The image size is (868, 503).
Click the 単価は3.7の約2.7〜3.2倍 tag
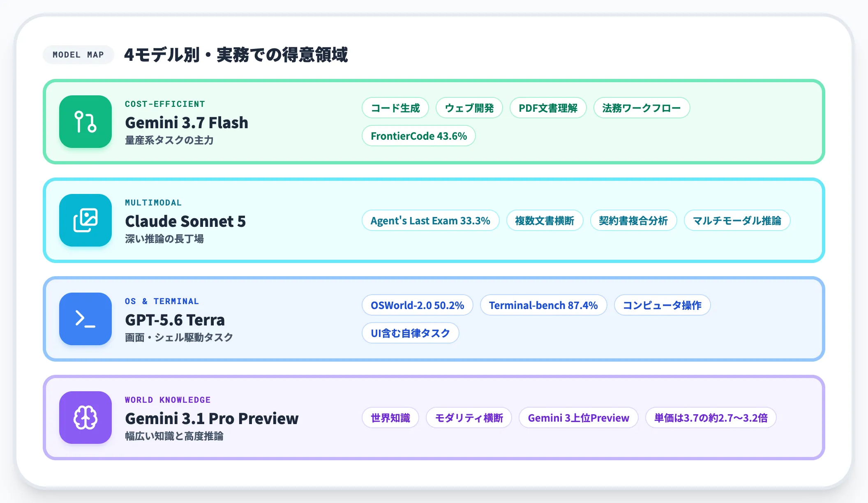click(711, 418)
